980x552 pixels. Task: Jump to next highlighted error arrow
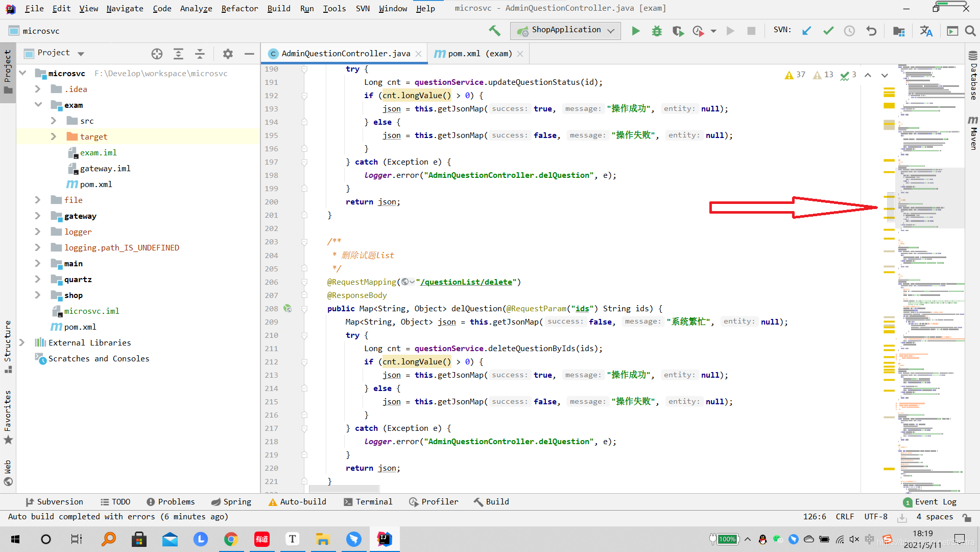click(885, 75)
